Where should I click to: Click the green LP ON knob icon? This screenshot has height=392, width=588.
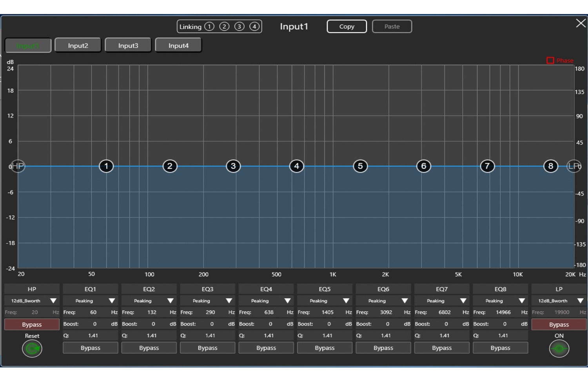[x=559, y=348]
